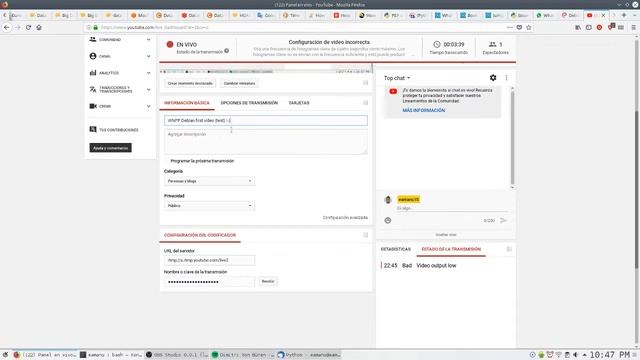Switch to Tarjetas tab
The width and height of the screenshot is (640, 360).
coord(299,103)
